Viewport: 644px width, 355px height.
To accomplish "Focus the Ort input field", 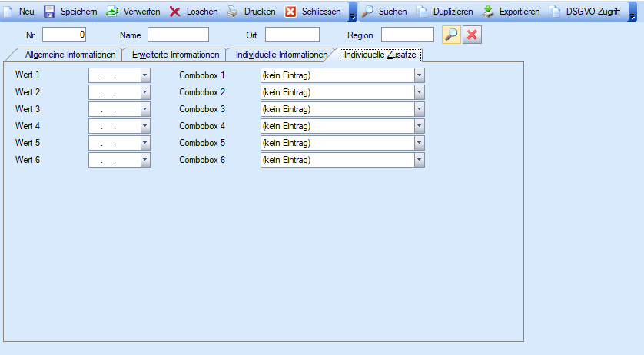I will tap(292, 35).
